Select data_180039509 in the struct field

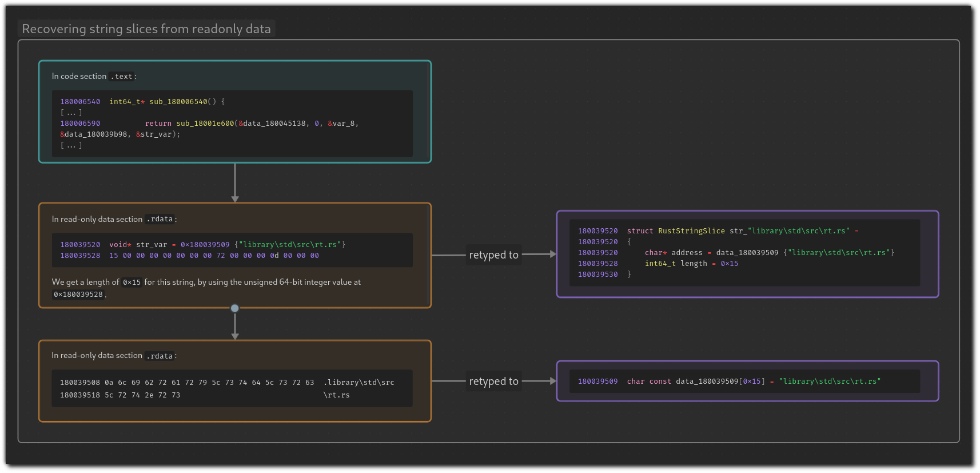tap(747, 253)
